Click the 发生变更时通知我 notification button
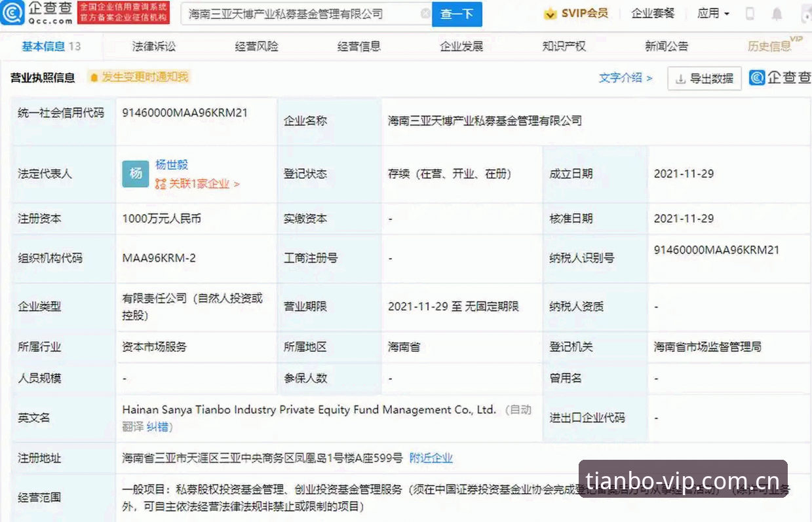812x522 pixels. coord(138,77)
